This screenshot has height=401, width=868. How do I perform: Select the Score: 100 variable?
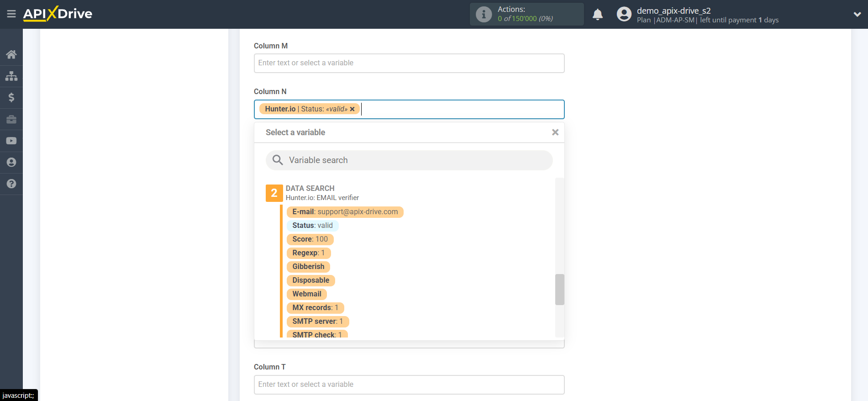click(x=310, y=239)
